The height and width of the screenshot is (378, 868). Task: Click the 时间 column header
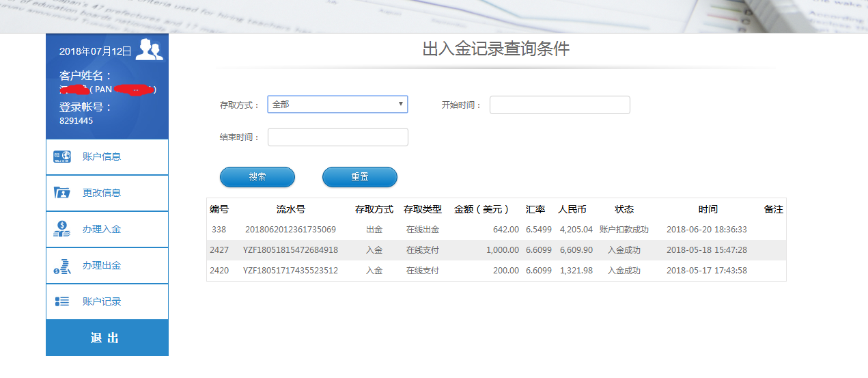point(708,209)
